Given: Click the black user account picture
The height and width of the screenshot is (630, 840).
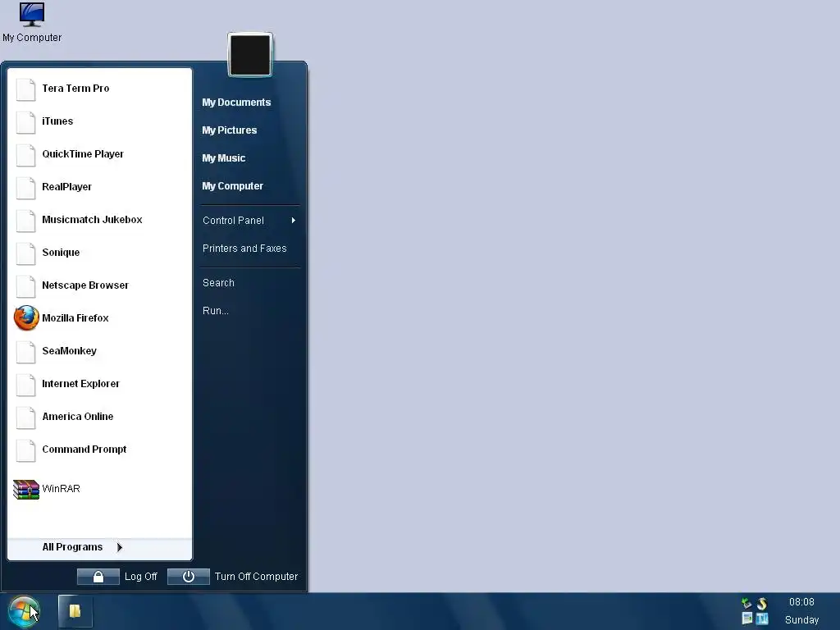Looking at the screenshot, I should pos(250,55).
